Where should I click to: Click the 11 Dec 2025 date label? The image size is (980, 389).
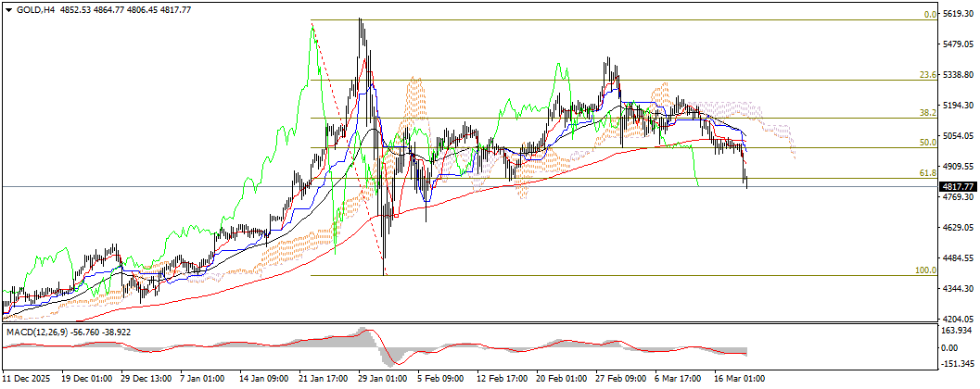coord(25,379)
